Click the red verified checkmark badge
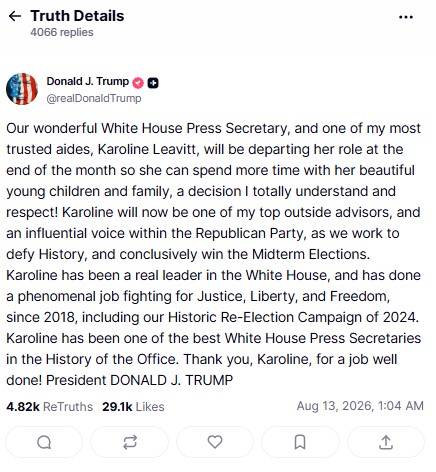 (138, 83)
